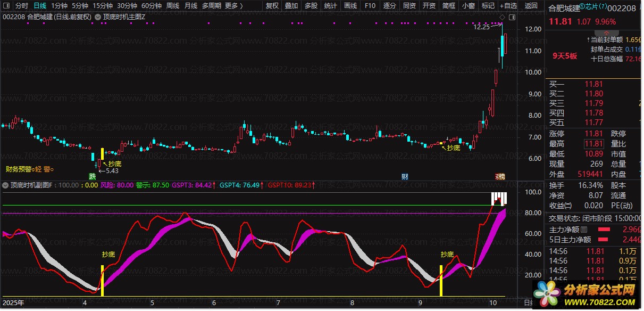The image size is (644, 311).
Task: Toggle the 叠加 overlay option
Action: (x=291, y=6)
